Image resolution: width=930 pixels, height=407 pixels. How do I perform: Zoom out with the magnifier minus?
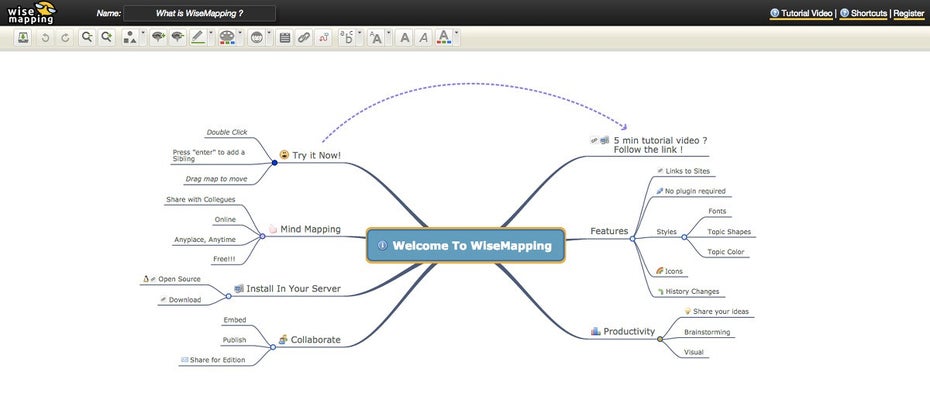point(87,37)
